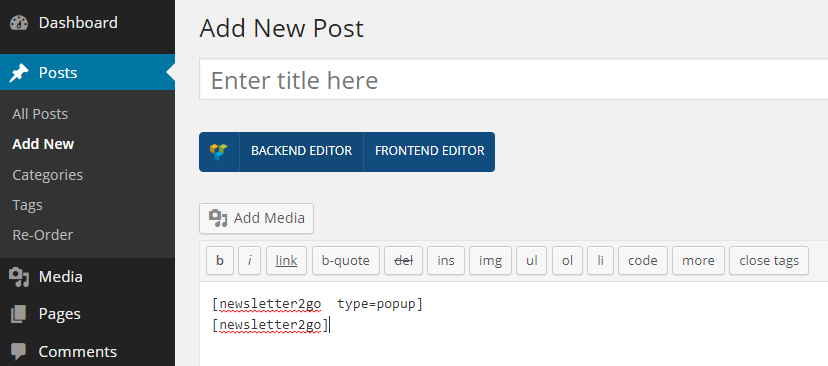Launch the Frontend Editor
This screenshot has height=366, width=828.
pos(429,151)
